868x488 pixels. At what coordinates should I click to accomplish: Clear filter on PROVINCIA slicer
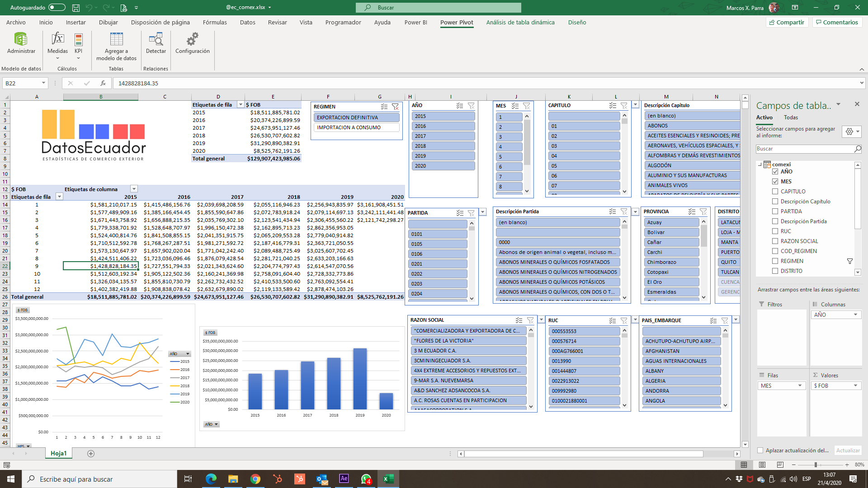coord(703,211)
